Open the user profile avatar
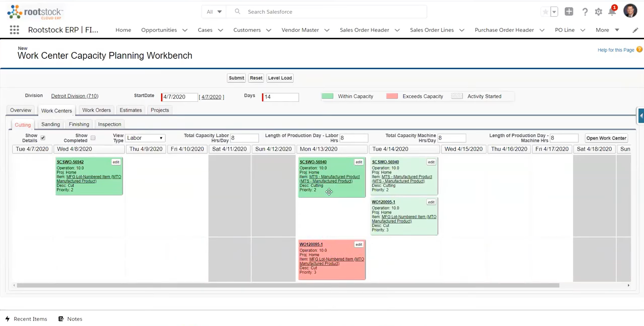 tap(630, 11)
